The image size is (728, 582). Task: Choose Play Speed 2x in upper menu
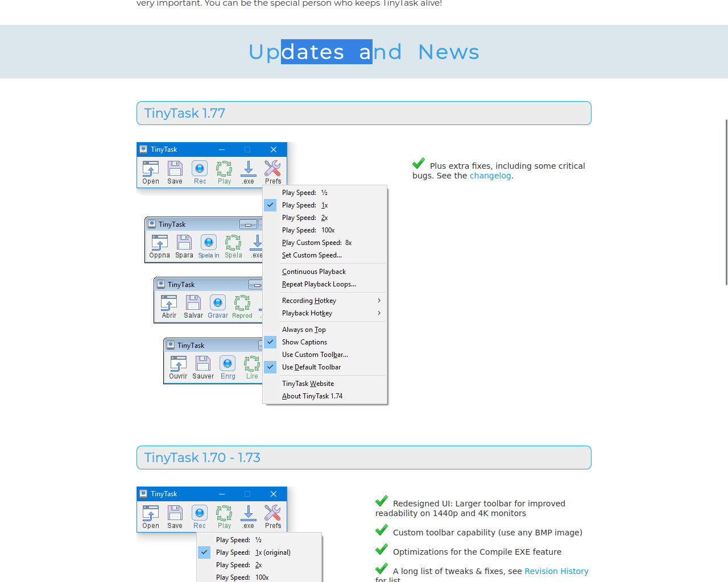325,218
